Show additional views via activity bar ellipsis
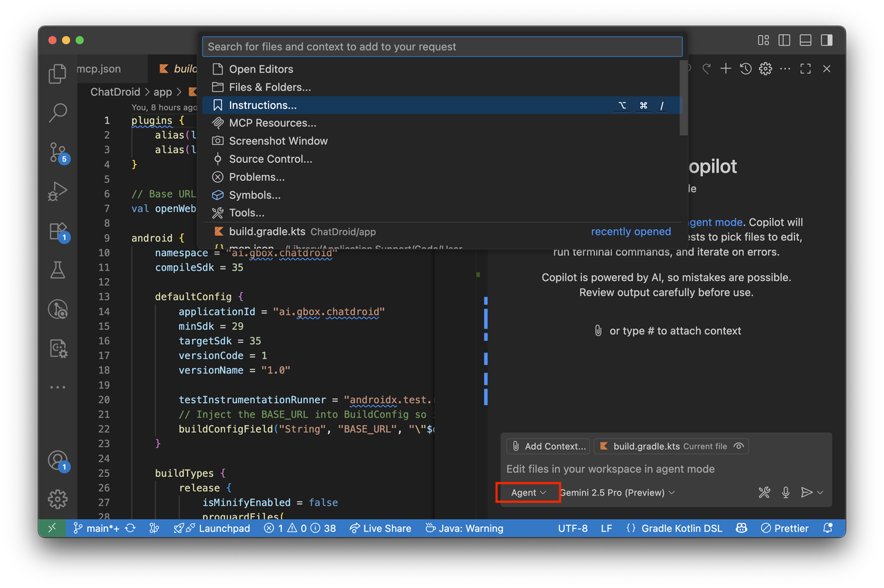 58,387
